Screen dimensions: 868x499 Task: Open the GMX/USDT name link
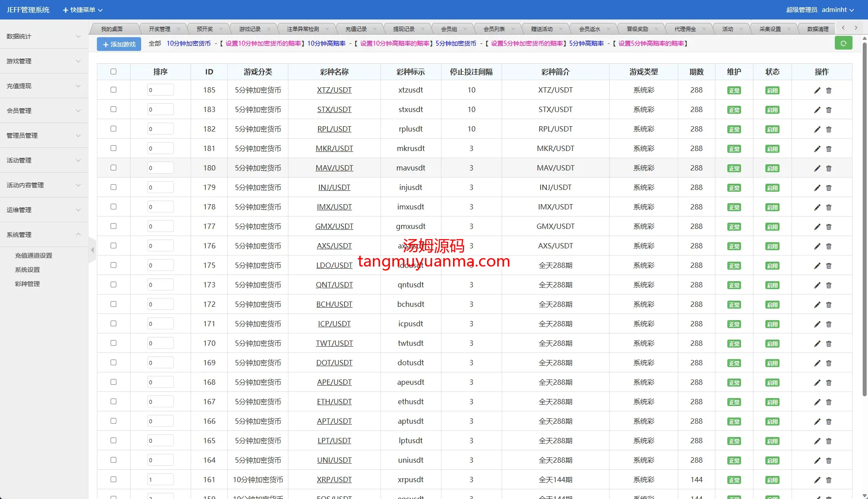coord(334,226)
